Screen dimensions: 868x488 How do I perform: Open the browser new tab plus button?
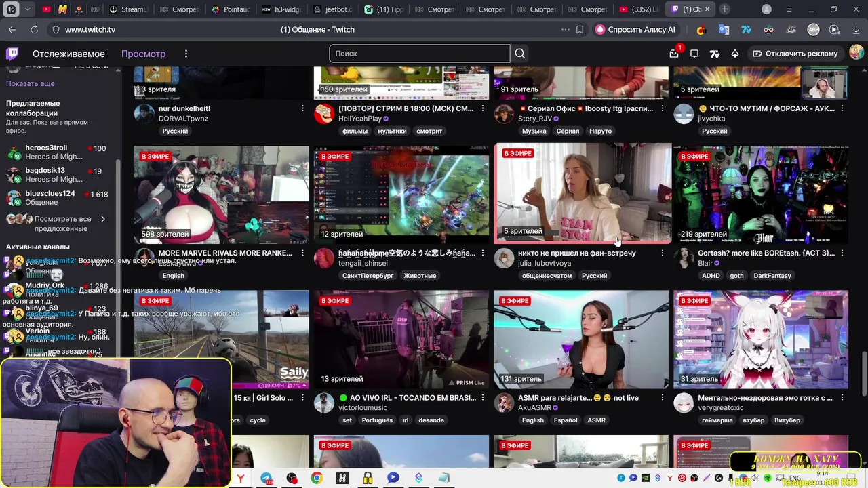pos(725,9)
